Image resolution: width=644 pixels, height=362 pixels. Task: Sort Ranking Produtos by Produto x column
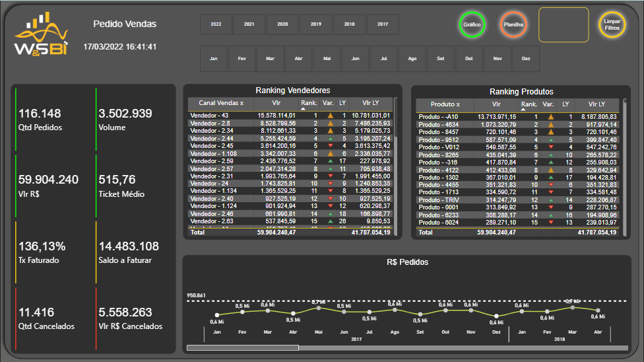(x=445, y=104)
